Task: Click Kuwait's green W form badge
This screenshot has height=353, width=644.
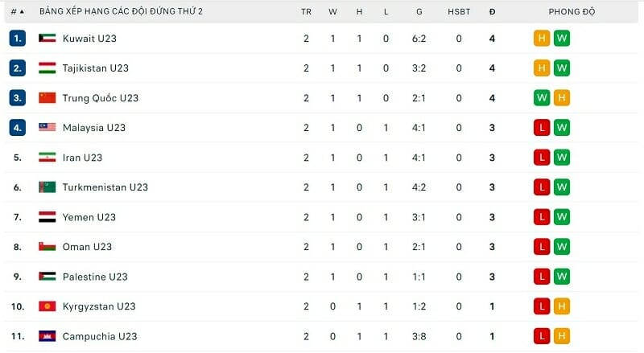Action: point(562,39)
